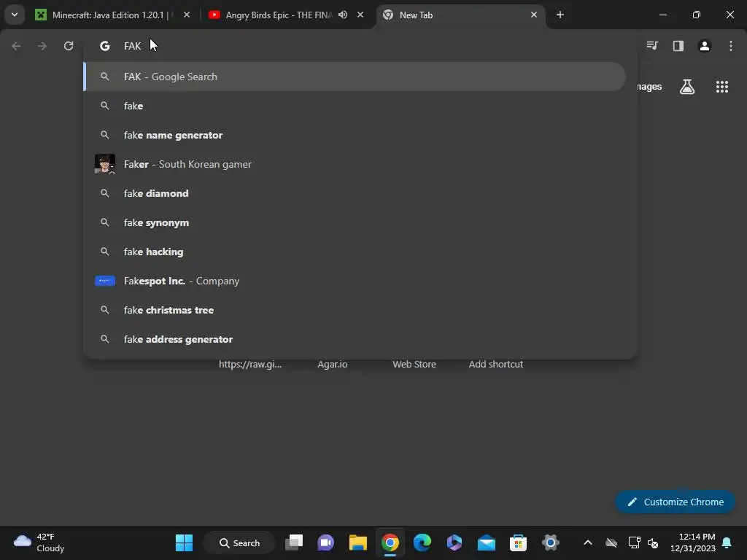This screenshot has height=560, width=747.
Task: Click the muted volume tray icon
Action: click(x=653, y=542)
